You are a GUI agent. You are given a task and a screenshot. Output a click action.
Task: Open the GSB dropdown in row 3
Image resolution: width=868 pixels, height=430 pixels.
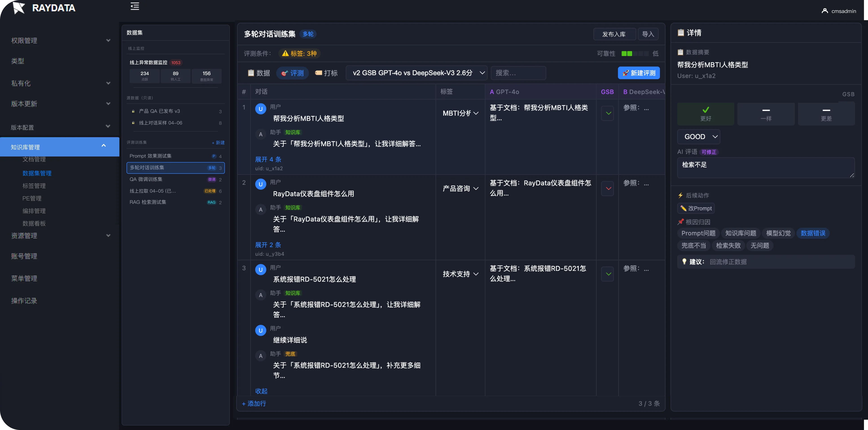pyautogui.click(x=607, y=274)
